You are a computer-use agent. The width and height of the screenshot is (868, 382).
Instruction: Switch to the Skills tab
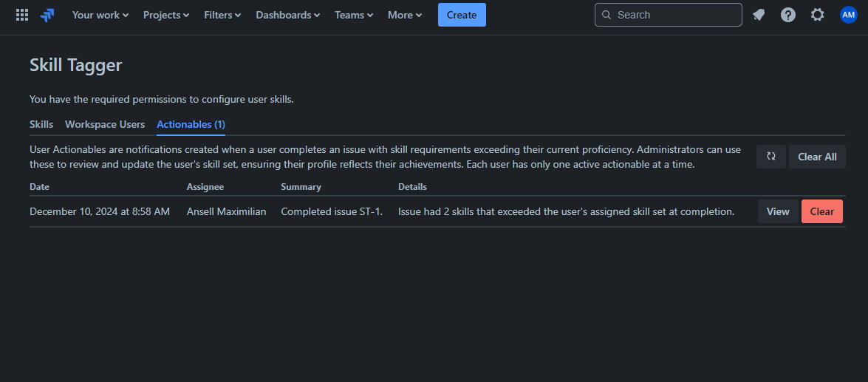pos(41,124)
